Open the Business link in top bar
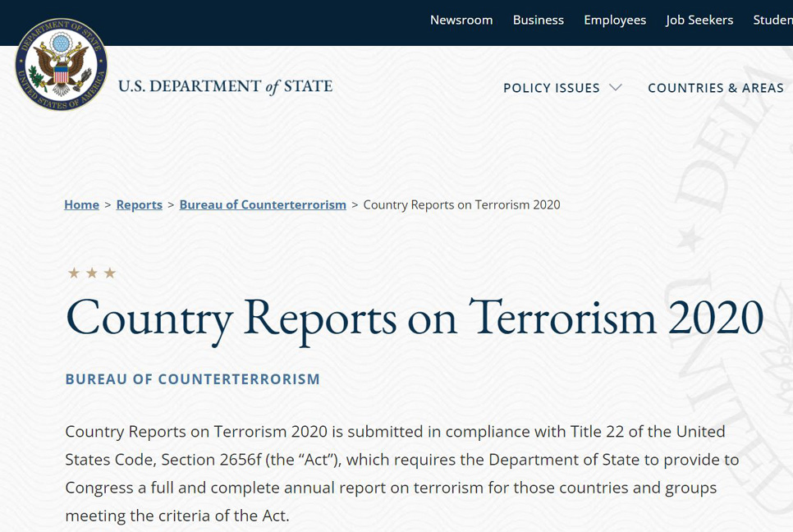 539,21
